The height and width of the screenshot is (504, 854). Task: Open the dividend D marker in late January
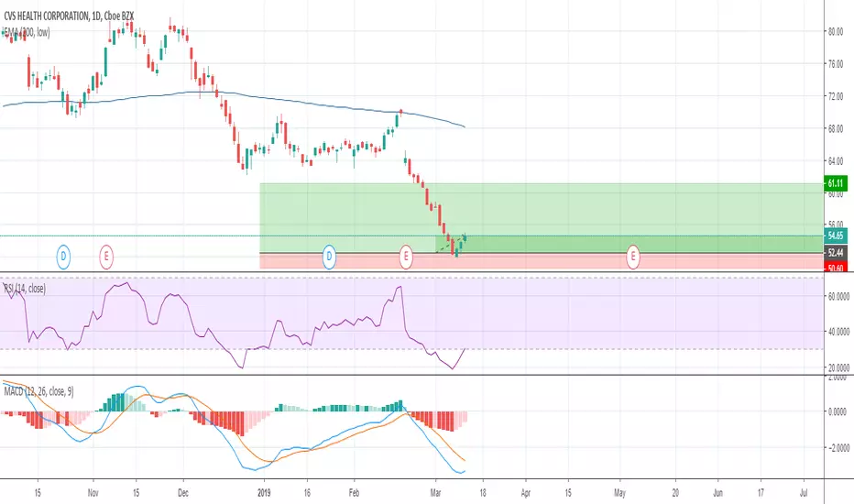[x=329, y=256]
